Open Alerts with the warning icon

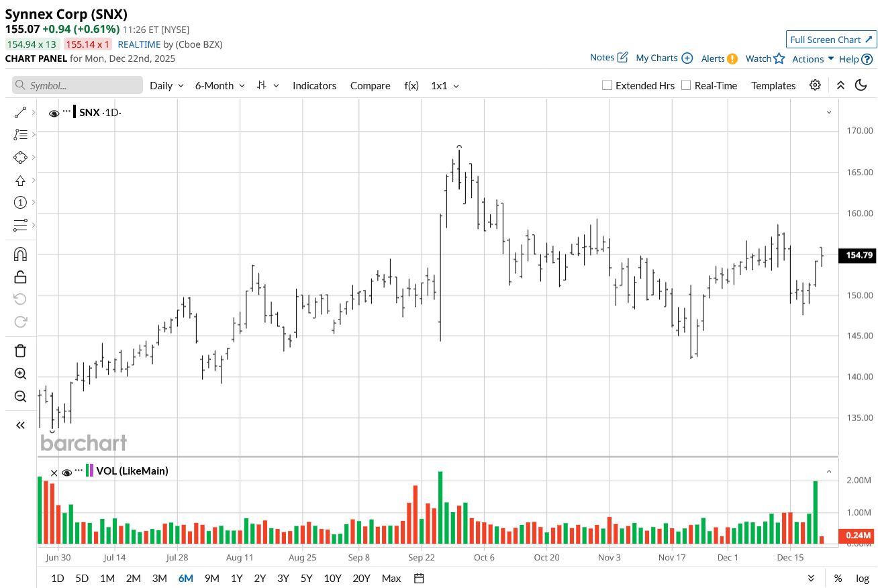click(x=720, y=58)
